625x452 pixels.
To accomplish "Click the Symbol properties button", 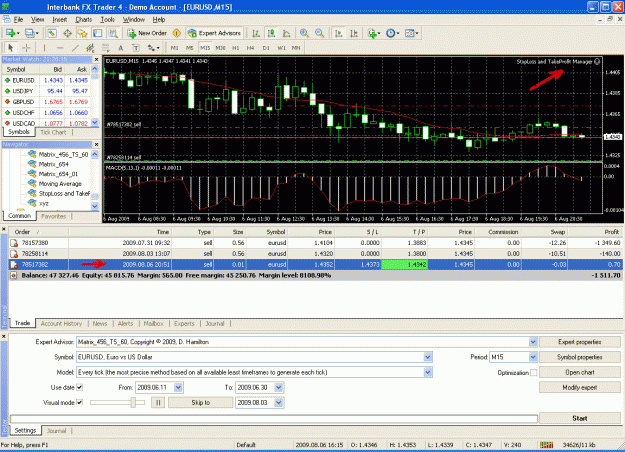I will (580, 357).
